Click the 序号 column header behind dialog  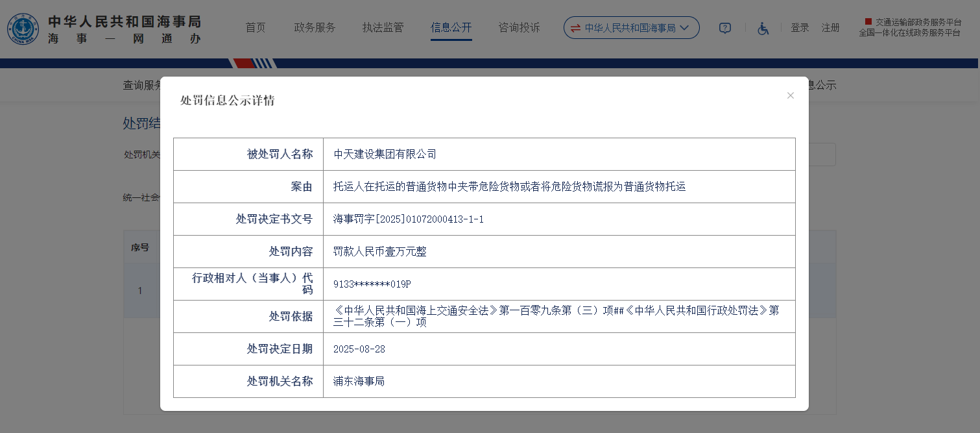(140, 247)
